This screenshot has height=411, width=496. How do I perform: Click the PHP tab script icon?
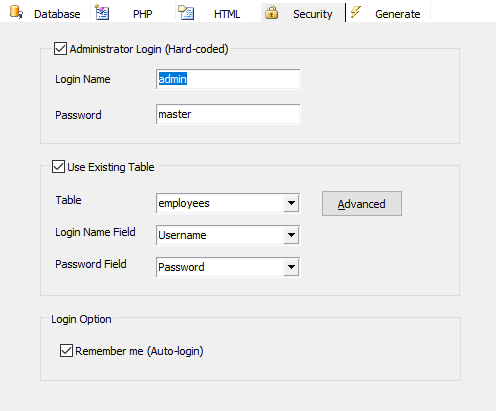[102, 12]
